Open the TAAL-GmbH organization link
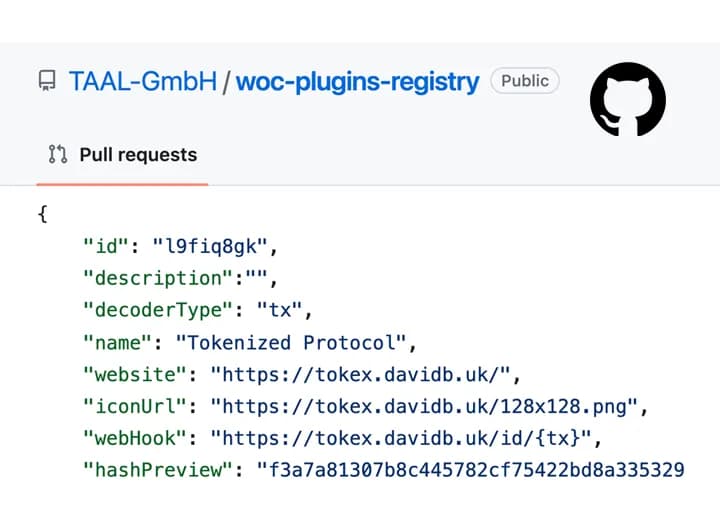The image size is (720, 520). (143, 81)
